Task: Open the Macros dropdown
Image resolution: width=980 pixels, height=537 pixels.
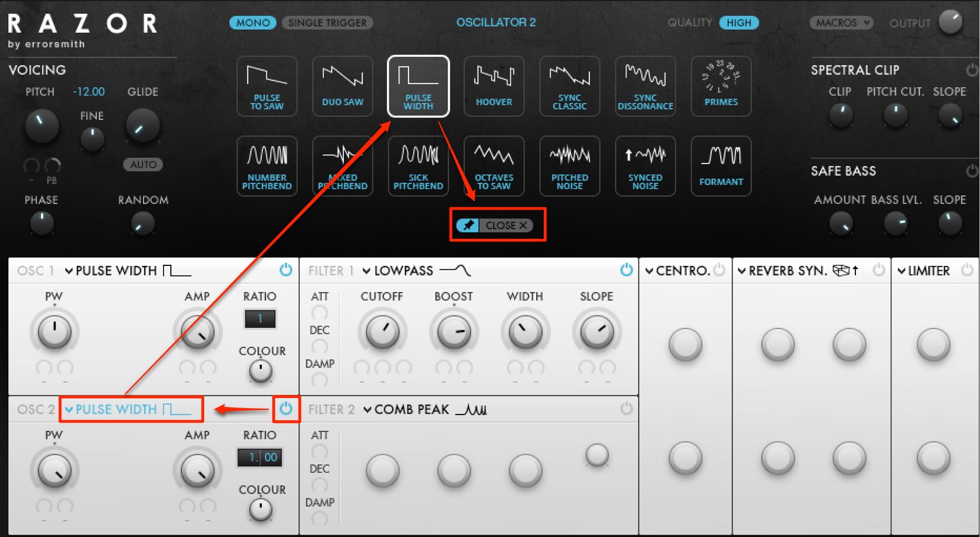Action: (x=841, y=23)
